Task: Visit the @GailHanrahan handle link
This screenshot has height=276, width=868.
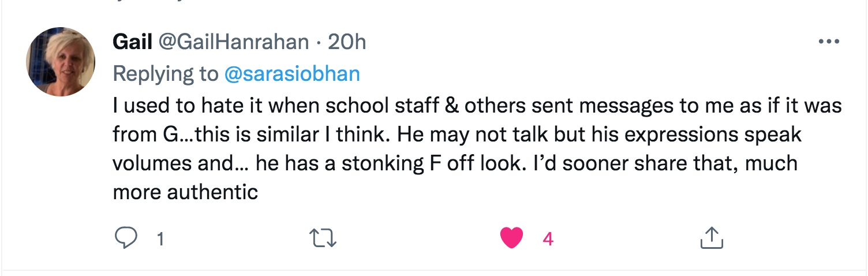Action: pos(234,42)
